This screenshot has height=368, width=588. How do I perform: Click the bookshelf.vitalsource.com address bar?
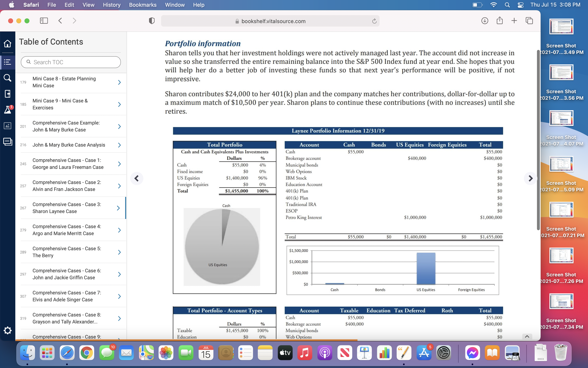pyautogui.click(x=270, y=21)
